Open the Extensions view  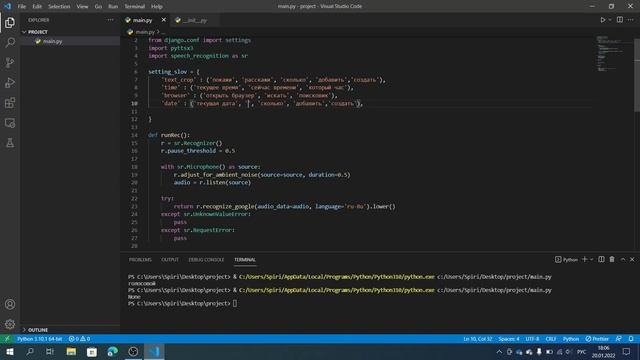pyautogui.click(x=10, y=102)
